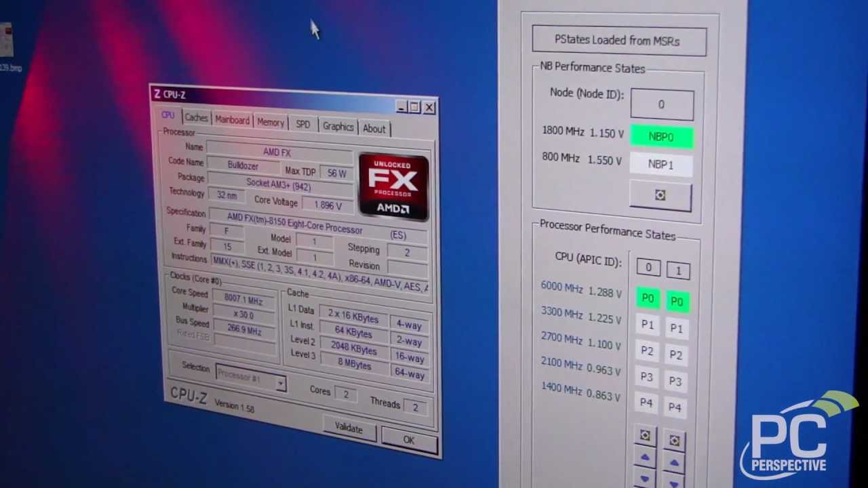Image resolution: width=868 pixels, height=488 pixels.
Task: Click the up arrow under CPU 1 column
Action: point(674,464)
